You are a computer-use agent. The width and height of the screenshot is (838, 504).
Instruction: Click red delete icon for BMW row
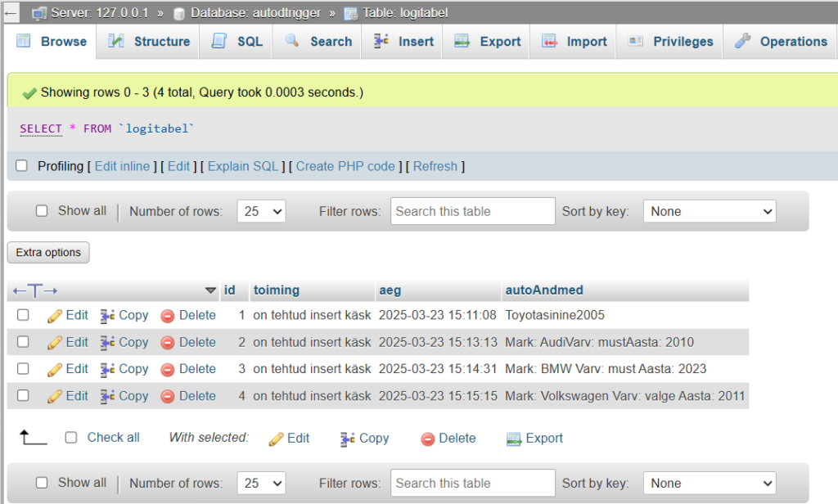(168, 369)
